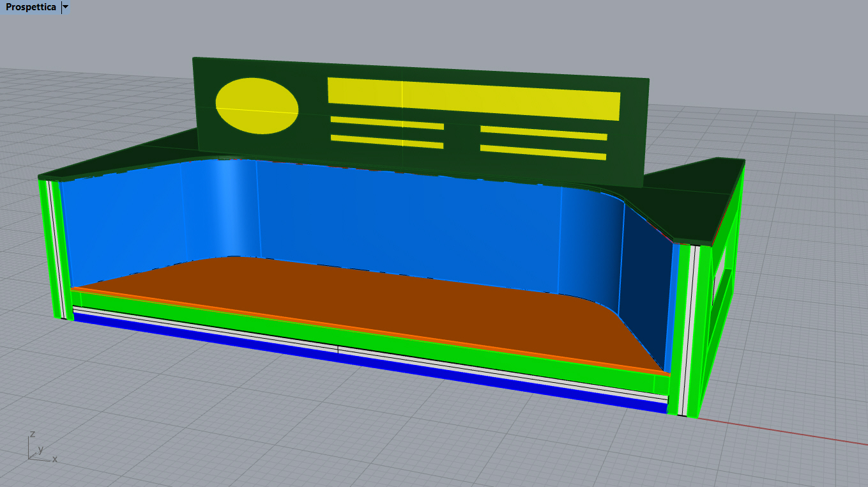868x487 pixels.
Task: Select the large yellow rectangle on the sign
Action: 474,98
